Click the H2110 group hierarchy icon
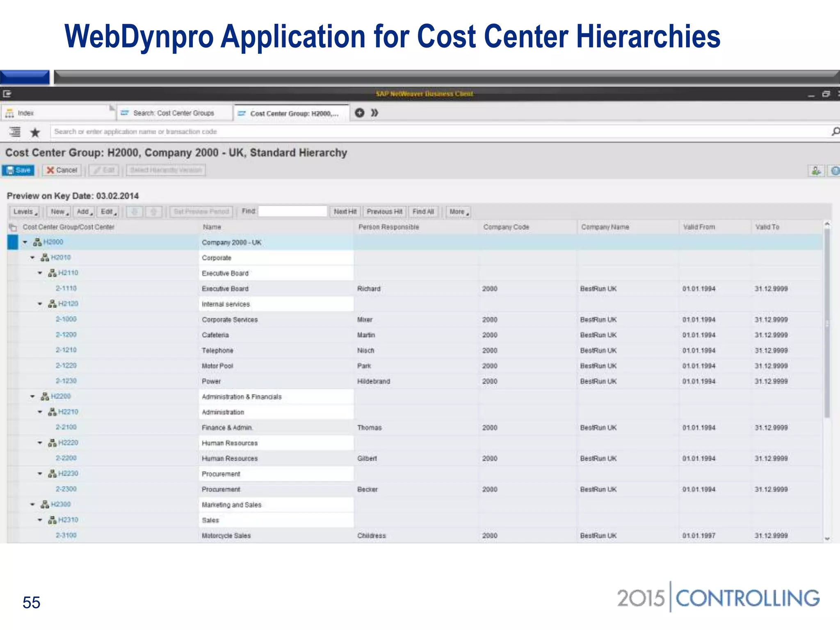The width and height of the screenshot is (840, 630). [x=52, y=273]
